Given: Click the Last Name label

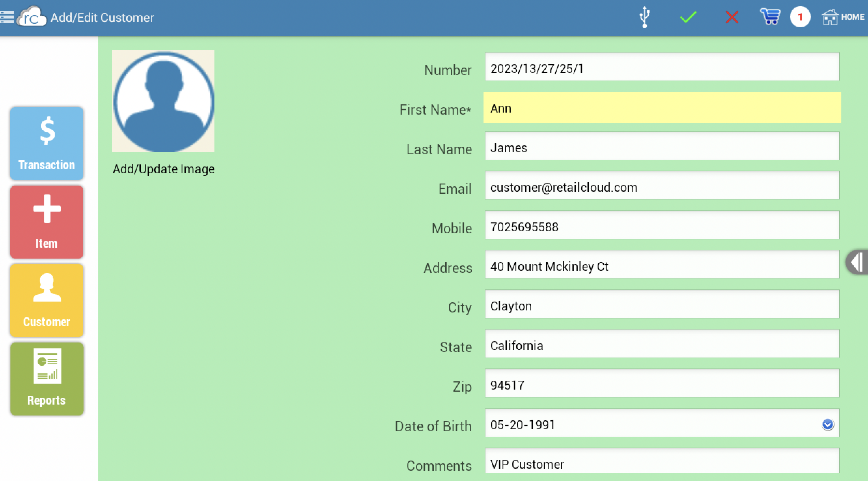Looking at the screenshot, I should 439,149.
